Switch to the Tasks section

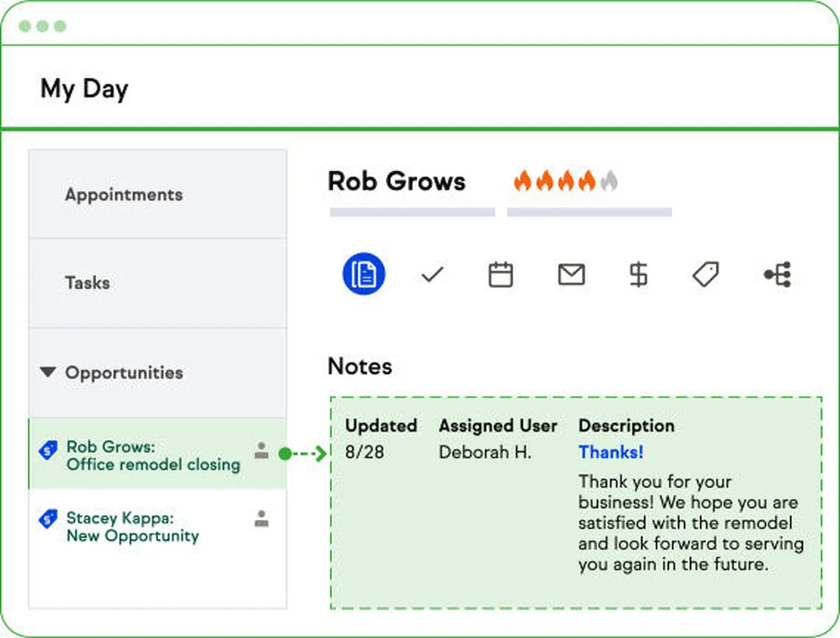point(87,283)
